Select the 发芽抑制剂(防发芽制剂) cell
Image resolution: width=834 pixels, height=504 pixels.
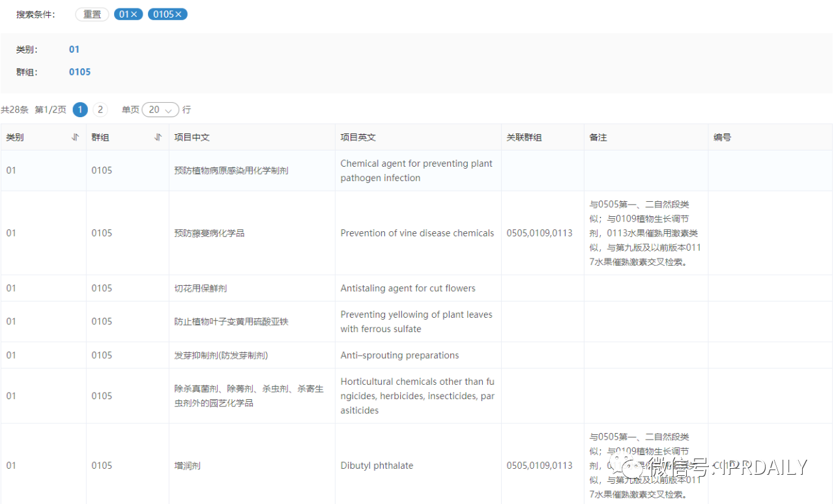(x=252, y=356)
